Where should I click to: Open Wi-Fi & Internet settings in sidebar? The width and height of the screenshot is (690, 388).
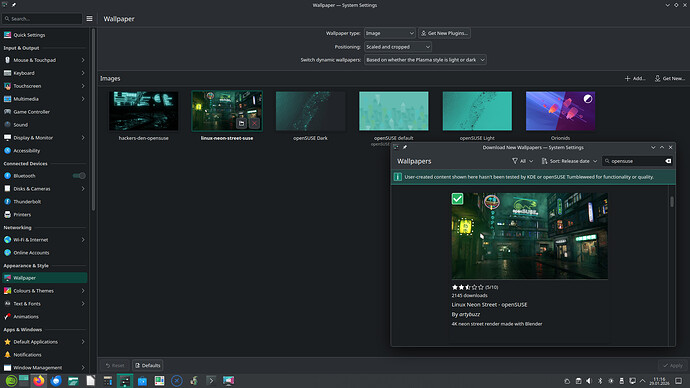pyautogui.click(x=44, y=240)
